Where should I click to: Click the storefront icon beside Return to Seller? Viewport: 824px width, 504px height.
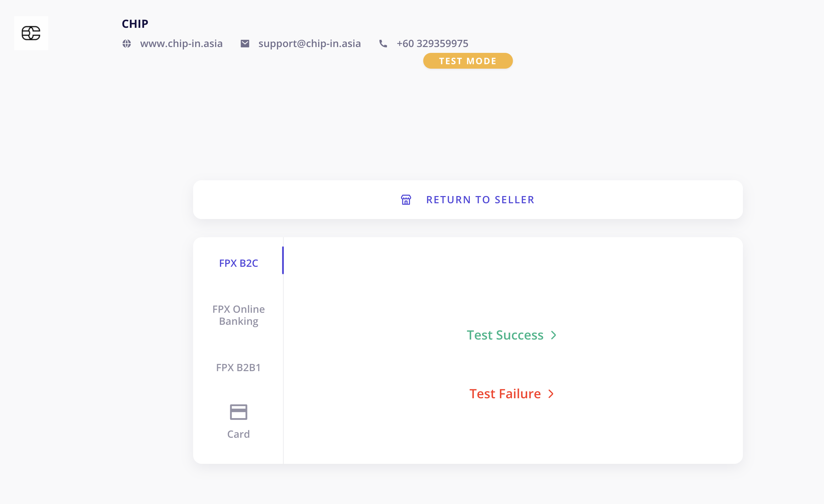click(x=406, y=200)
